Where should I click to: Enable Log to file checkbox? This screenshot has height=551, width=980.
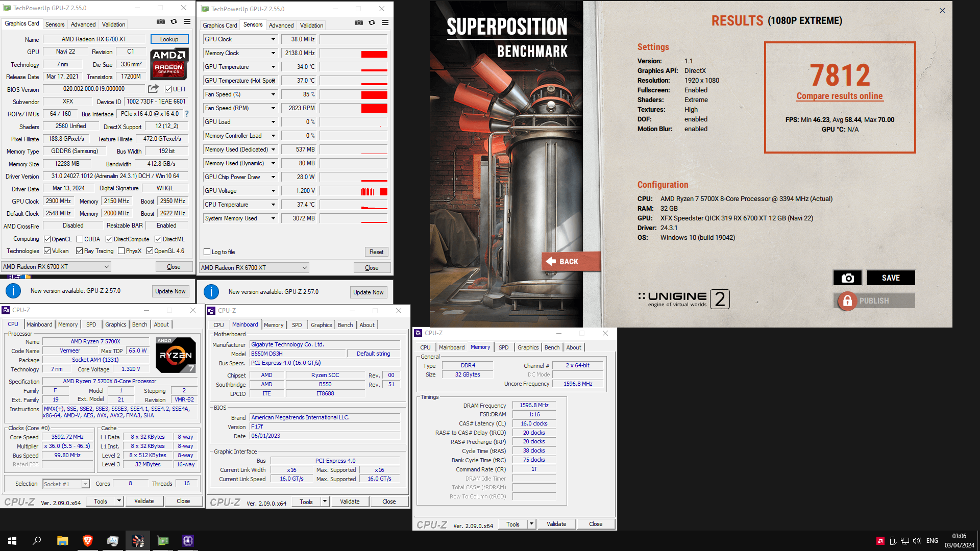[x=207, y=252]
